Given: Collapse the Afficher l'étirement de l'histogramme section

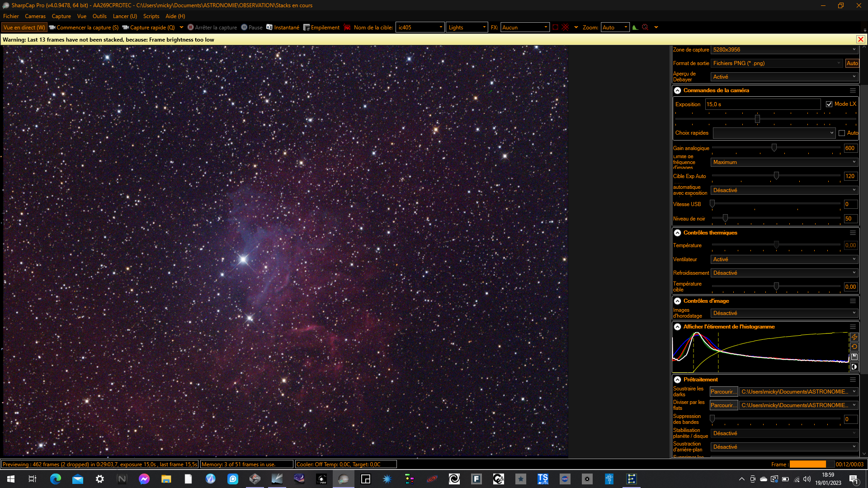Looking at the screenshot, I should pyautogui.click(x=678, y=327).
